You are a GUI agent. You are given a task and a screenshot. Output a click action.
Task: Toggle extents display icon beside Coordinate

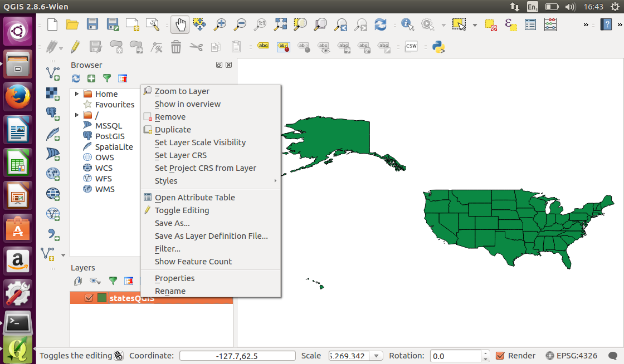pos(119,356)
